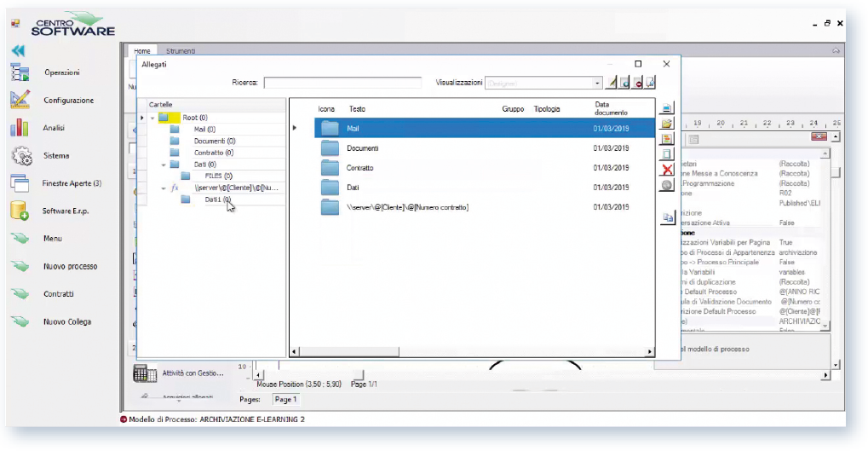Collapse the left sidebar with double arrow
This screenshot has height=451, width=868.
(18, 51)
